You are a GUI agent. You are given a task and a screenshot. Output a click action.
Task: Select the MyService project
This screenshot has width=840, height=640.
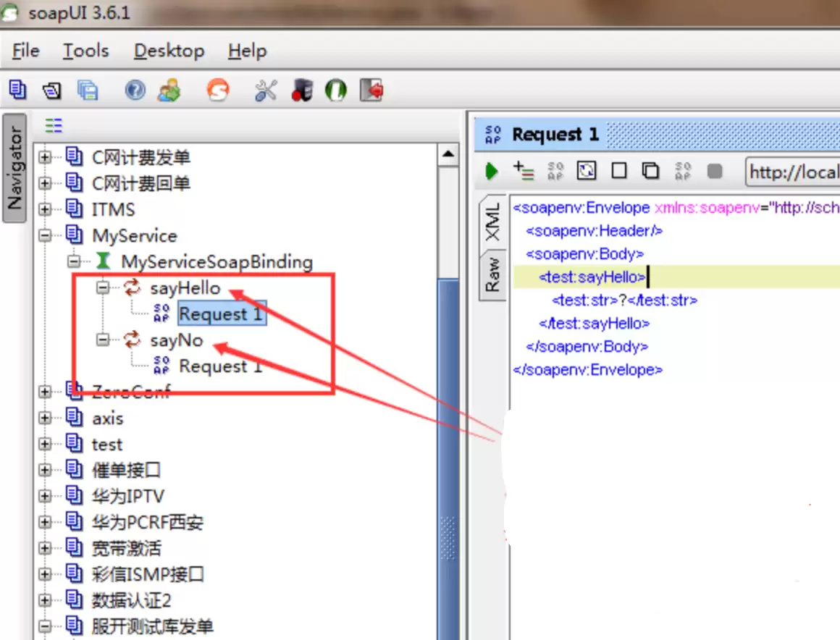coord(134,235)
